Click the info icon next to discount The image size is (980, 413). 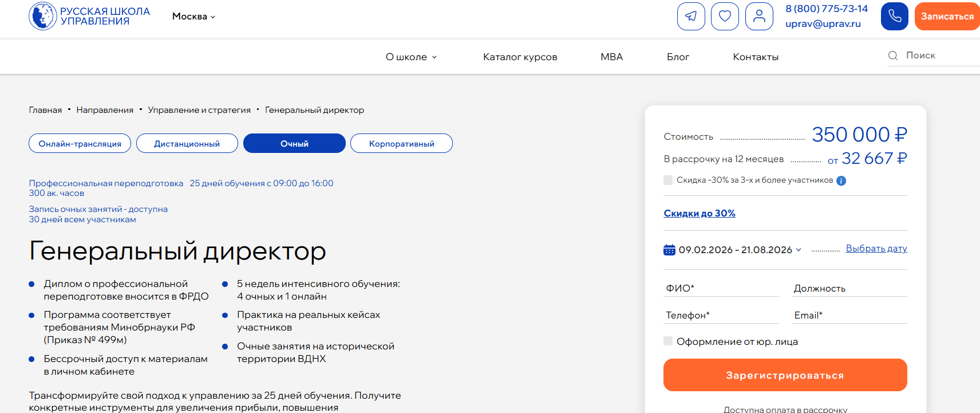[x=841, y=181]
